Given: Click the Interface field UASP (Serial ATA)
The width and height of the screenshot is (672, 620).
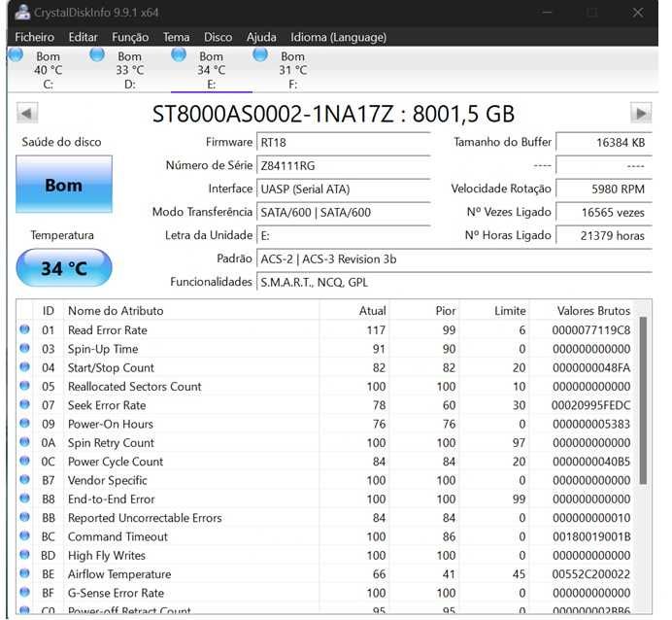Looking at the screenshot, I should coord(344,189).
